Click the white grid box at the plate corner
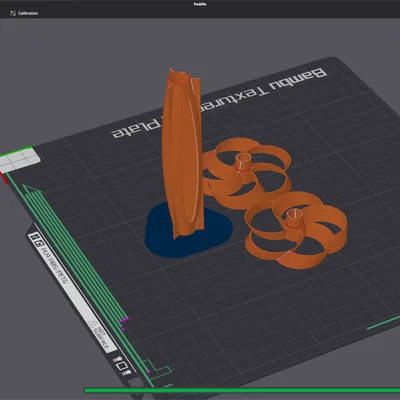The image size is (400, 400). [x=20, y=160]
